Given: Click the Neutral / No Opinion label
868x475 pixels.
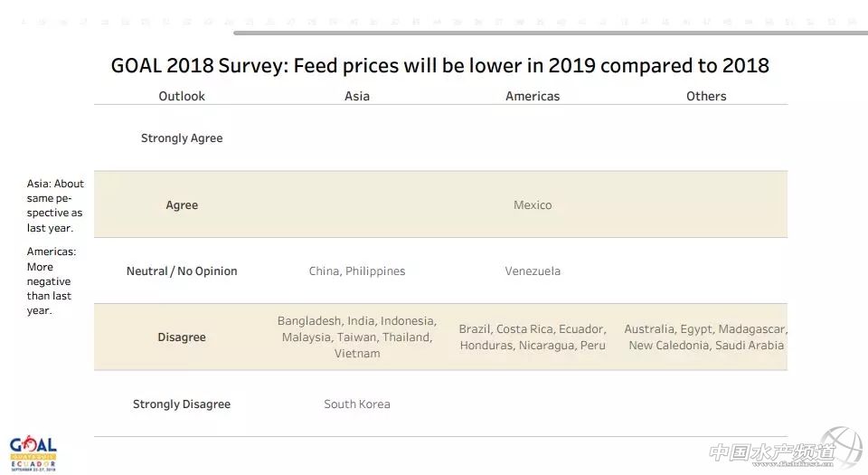Looking at the screenshot, I should click(x=182, y=271).
